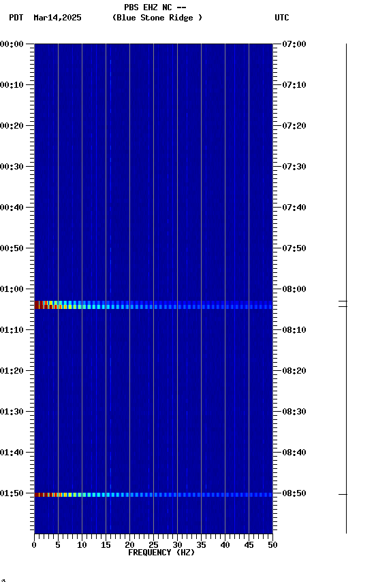
Task: Click the 08:20 UTC time label
Action: [294, 371]
